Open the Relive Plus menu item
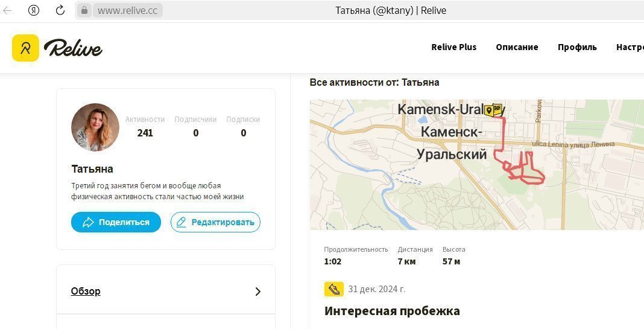 click(454, 47)
